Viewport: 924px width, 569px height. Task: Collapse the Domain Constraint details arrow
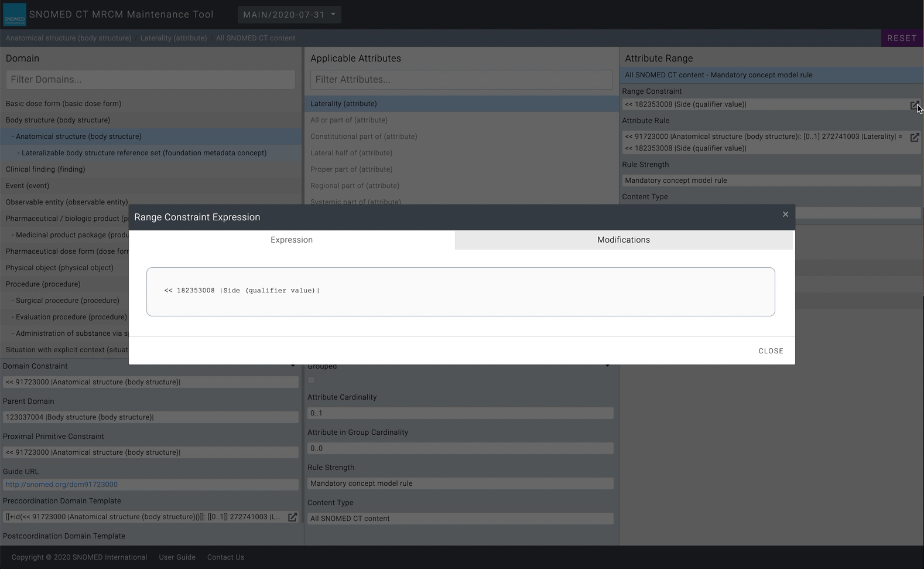pyautogui.click(x=293, y=366)
